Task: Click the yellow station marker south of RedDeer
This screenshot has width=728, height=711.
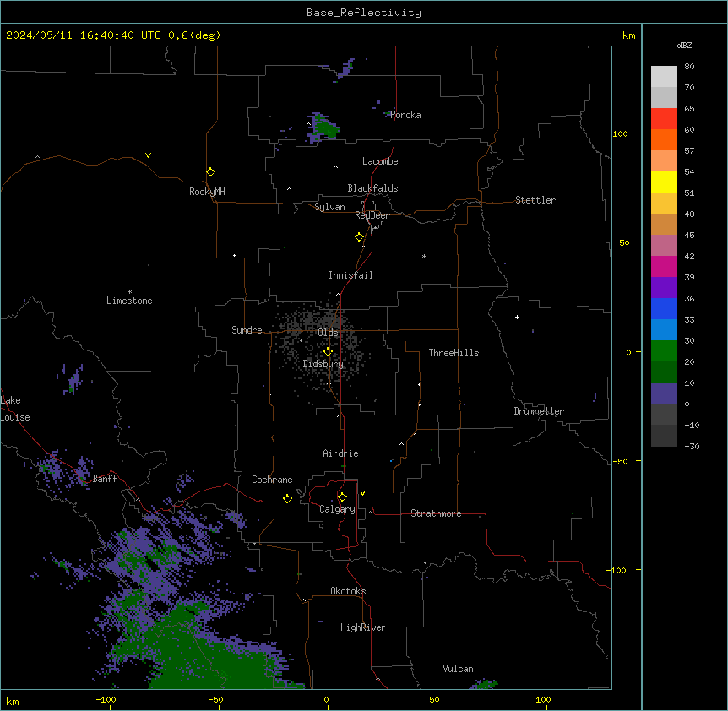Action: pyautogui.click(x=360, y=237)
